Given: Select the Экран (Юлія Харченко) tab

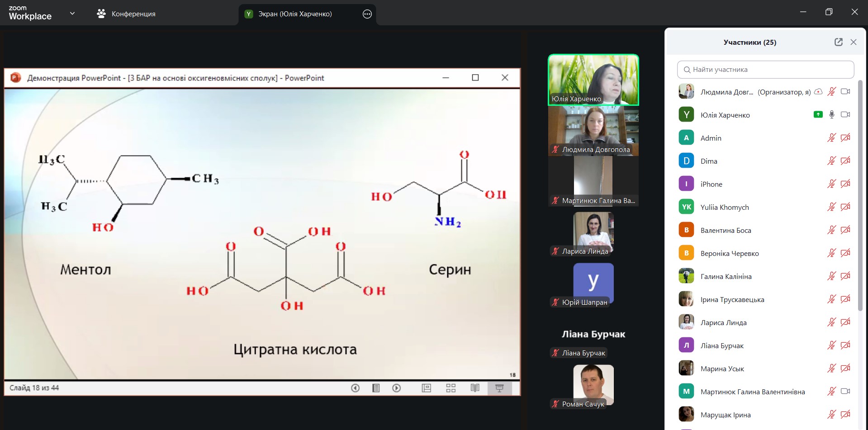Looking at the screenshot, I should coord(295,14).
